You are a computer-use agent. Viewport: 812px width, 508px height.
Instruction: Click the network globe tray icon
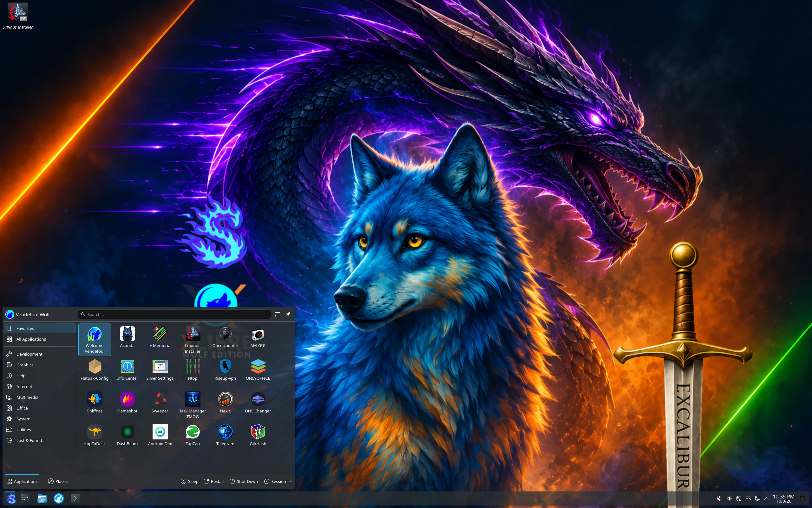point(738,498)
